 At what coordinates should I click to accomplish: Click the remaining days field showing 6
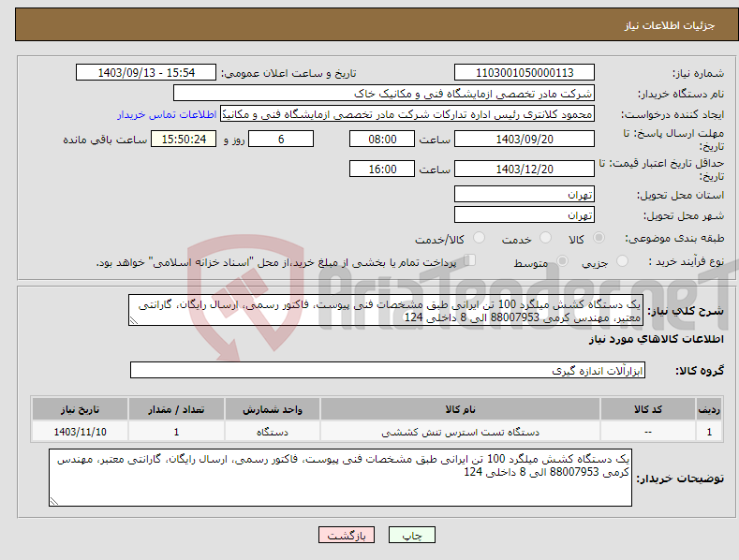(281, 139)
